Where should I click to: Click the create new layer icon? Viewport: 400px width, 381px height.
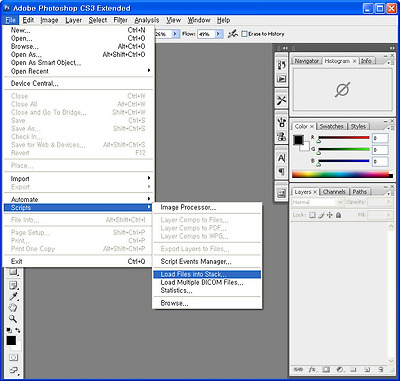pyautogui.click(x=367, y=369)
